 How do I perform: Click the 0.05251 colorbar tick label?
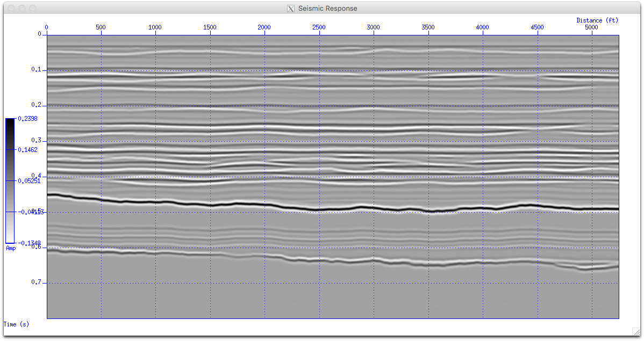click(x=26, y=180)
